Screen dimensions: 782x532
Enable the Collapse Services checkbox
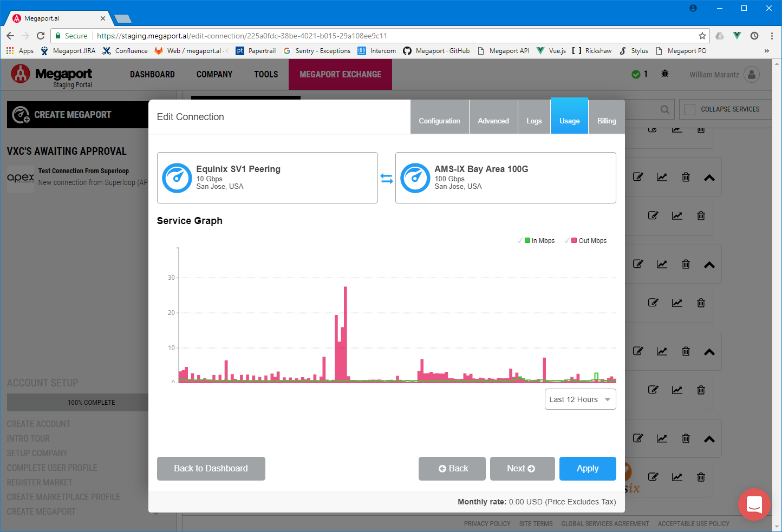tap(689, 109)
